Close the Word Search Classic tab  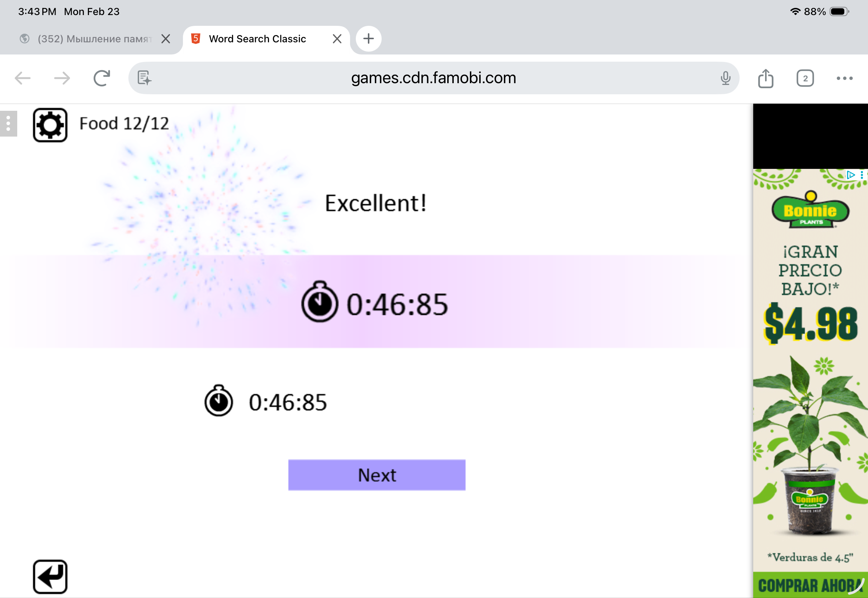[337, 39]
